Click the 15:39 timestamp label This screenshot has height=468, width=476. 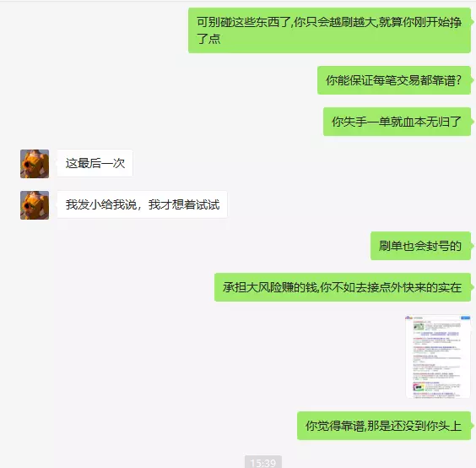263,462
